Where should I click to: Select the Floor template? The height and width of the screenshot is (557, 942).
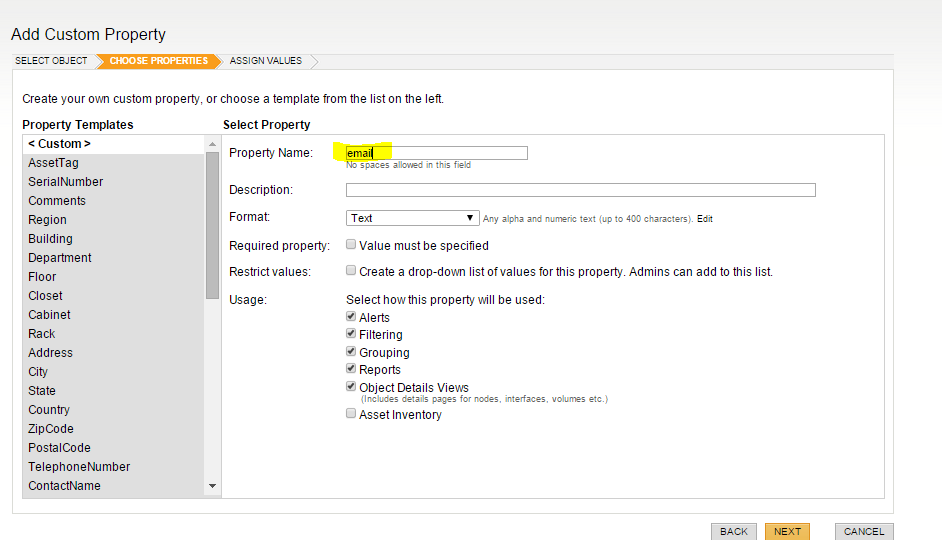click(x=114, y=277)
